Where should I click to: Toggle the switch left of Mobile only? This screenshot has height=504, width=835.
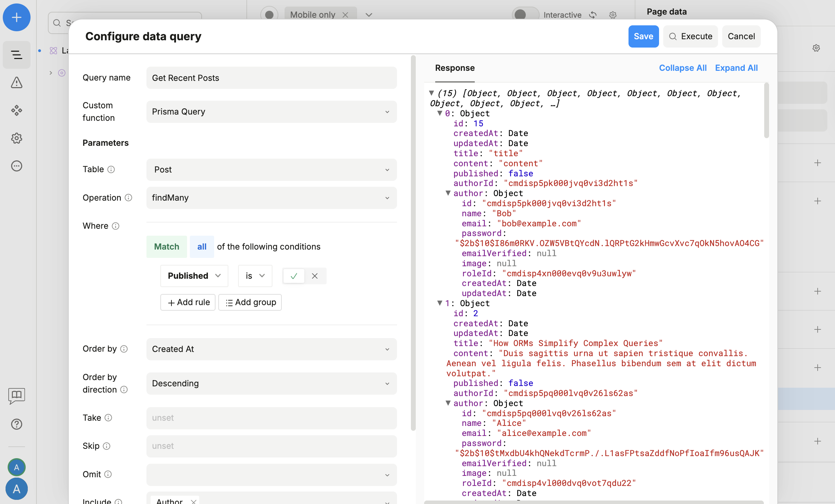(269, 15)
